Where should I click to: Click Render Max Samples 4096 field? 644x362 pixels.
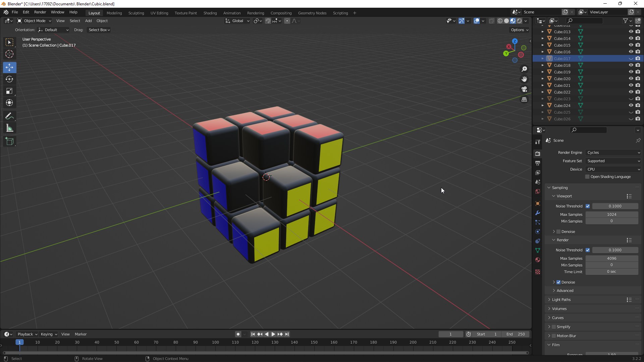612,258
